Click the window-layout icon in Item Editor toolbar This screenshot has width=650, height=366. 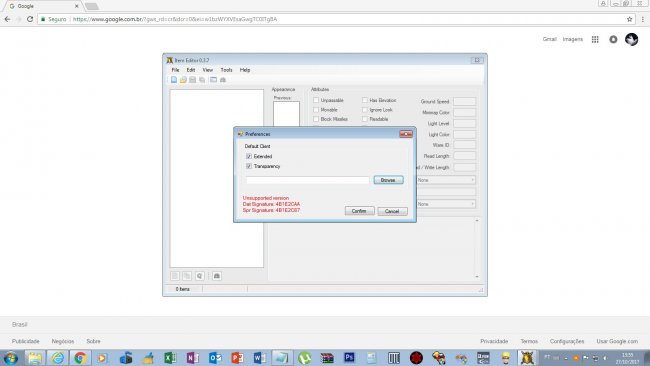tap(213, 80)
